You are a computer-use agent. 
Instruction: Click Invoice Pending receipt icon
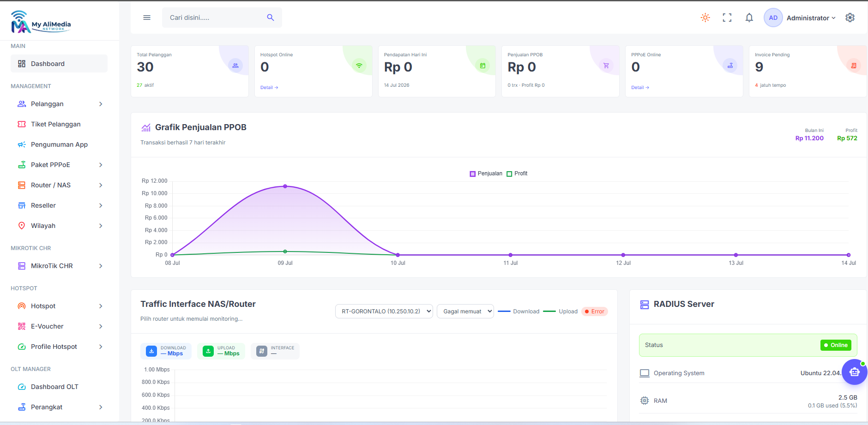coord(854,66)
